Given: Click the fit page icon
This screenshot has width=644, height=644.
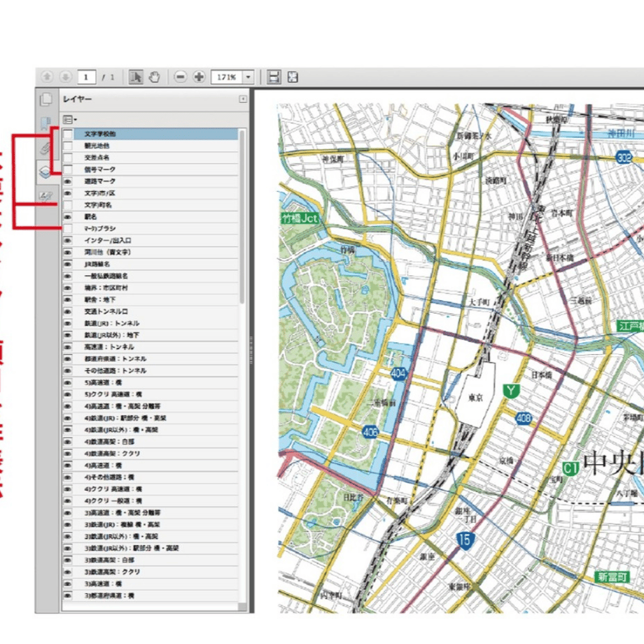Looking at the screenshot, I should pyautogui.click(x=293, y=77).
